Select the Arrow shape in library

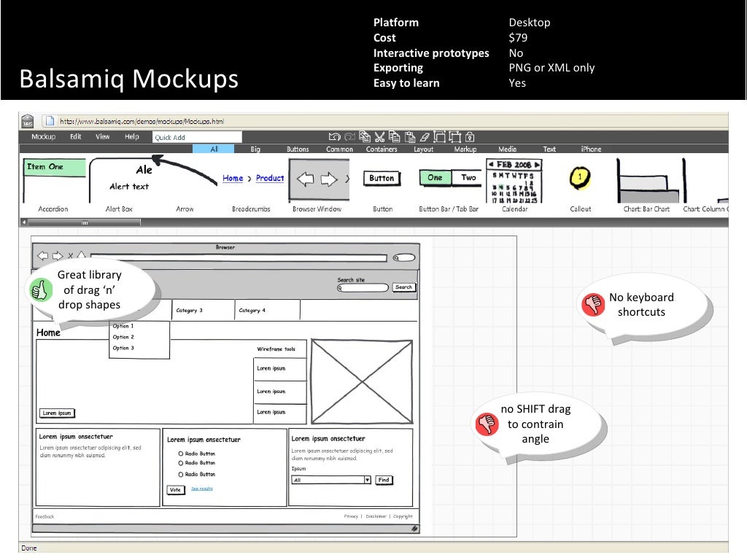pos(185,186)
